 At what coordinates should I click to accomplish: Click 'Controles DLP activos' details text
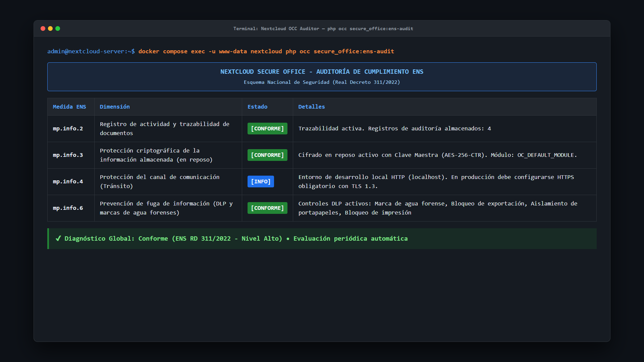pos(438,208)
